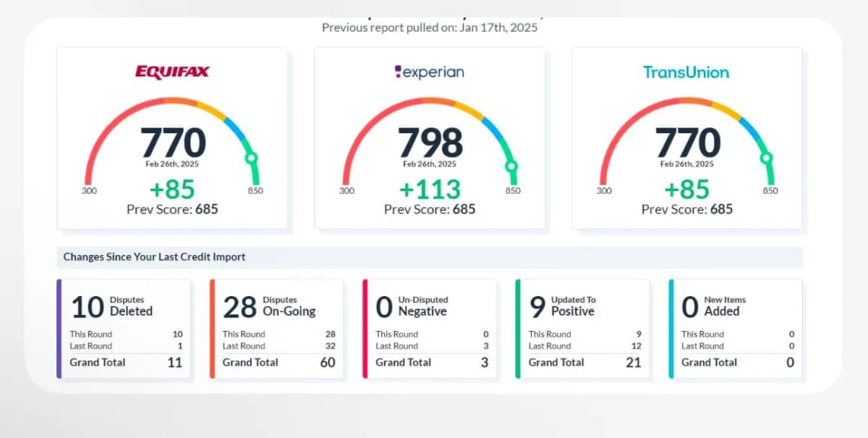The image size is (868, 438).
Task: Select the TransUnion gauge's green indicator knob
Action: (767, 158)
